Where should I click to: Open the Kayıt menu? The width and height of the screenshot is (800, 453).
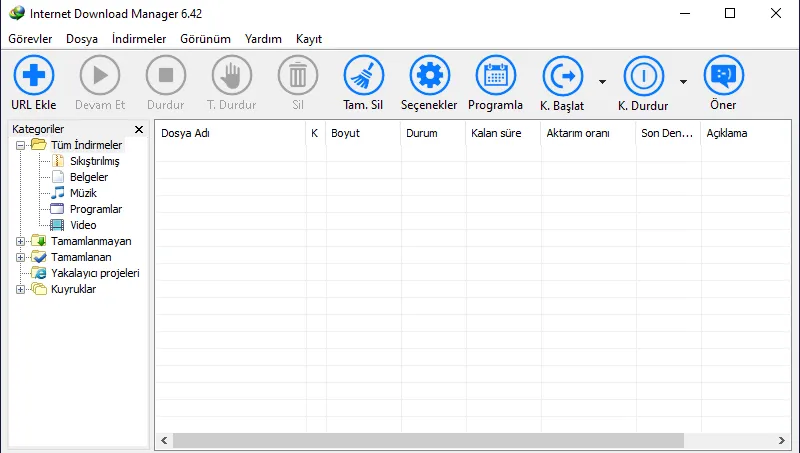tap(309, 39)
